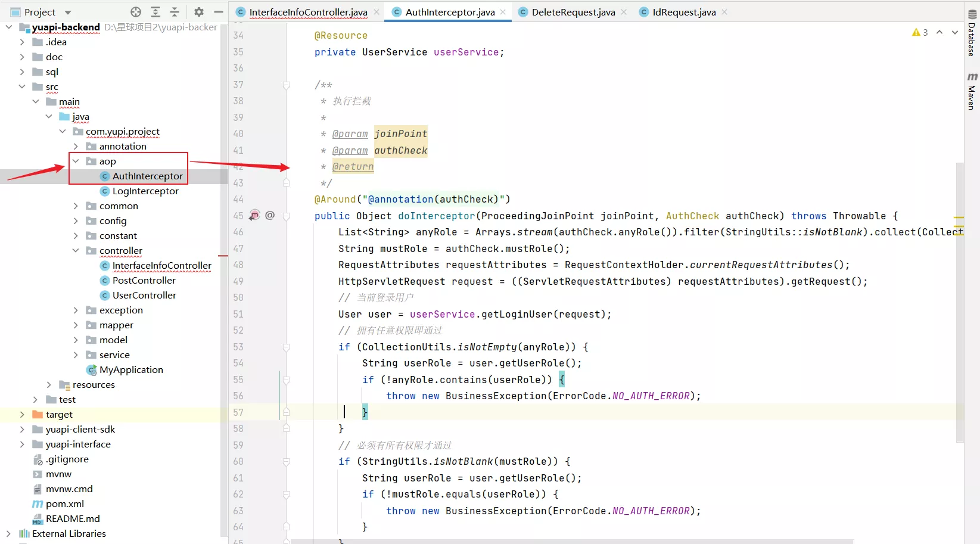Hide the Project tool window

coord(219,12)
